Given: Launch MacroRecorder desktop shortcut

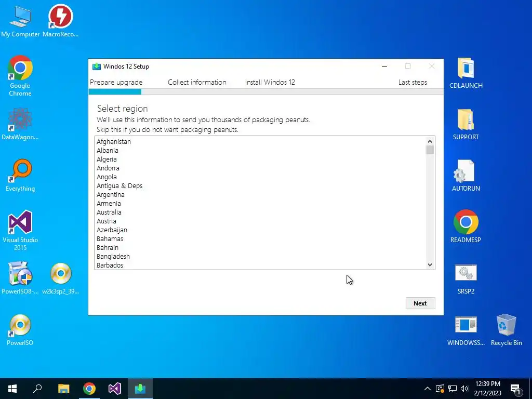Looking at the screenshot, I should (x=60, y=21).
